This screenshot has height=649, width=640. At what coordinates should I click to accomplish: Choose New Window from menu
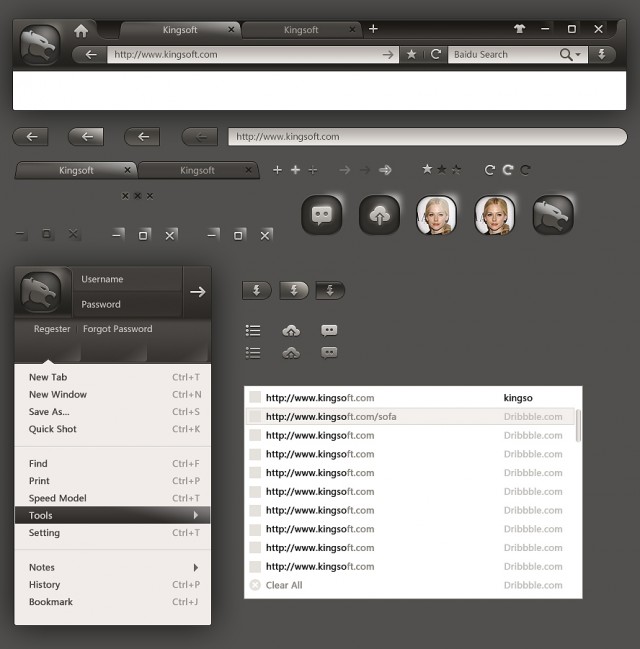[x=113, y=394]
